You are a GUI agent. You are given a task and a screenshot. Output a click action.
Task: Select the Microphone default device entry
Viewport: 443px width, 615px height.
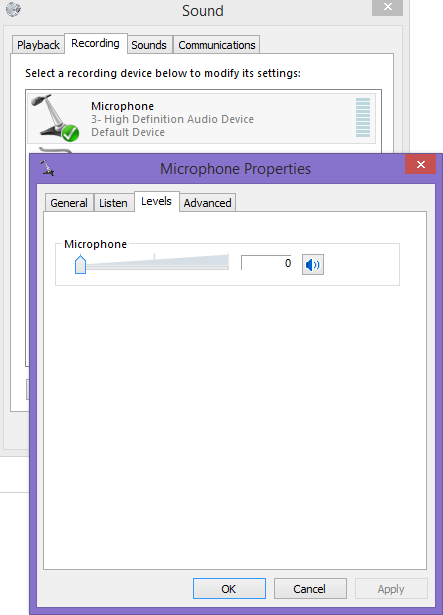click(x=201, y=118)
